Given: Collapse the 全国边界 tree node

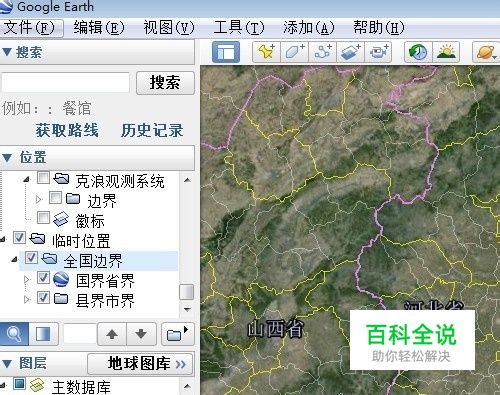Looking at the screenshot, I should coord(15,259).
